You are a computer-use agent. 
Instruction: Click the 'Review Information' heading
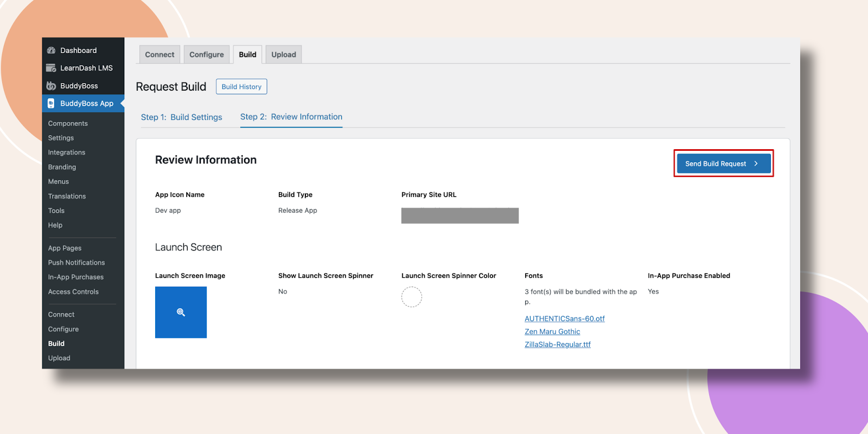coord(206,160)
